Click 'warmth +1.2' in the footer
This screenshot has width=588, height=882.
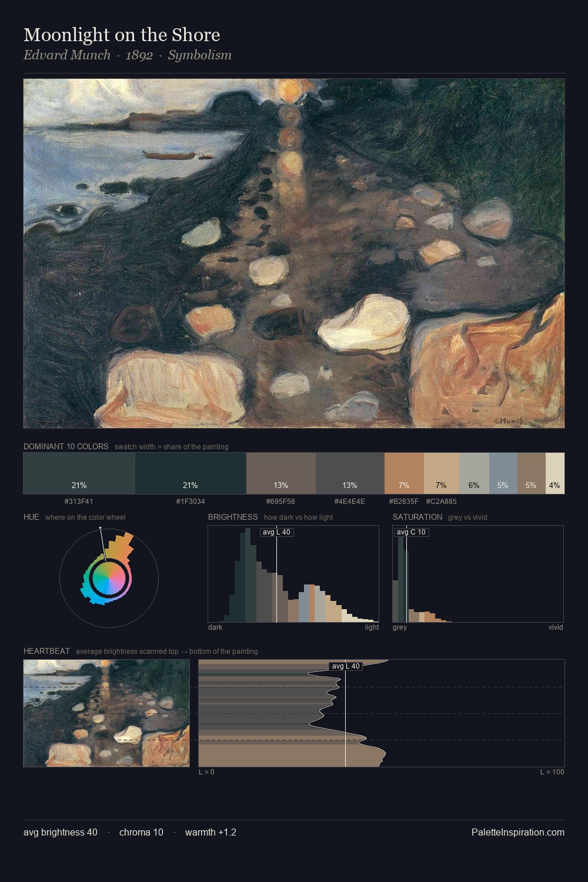coord(211,832)
